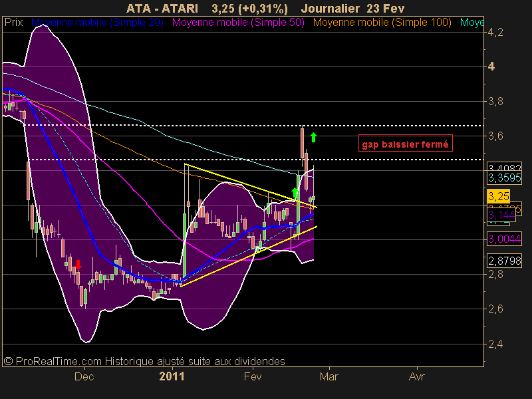Click the 2,8 price axis label

495,274
